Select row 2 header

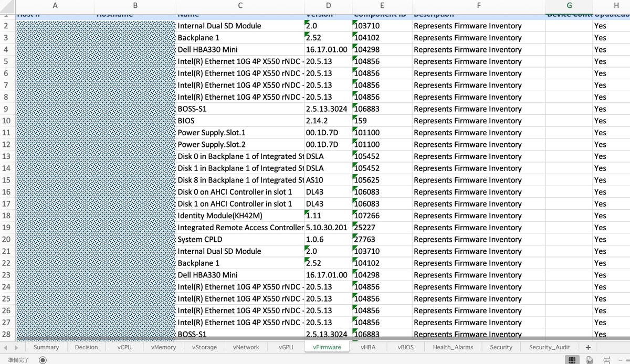[7, 26]
